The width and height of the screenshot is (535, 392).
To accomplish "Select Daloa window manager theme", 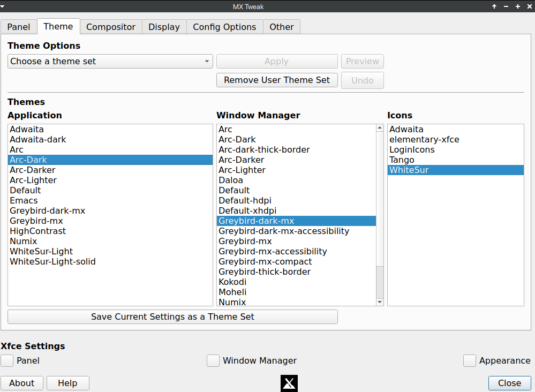I will 297,180.
